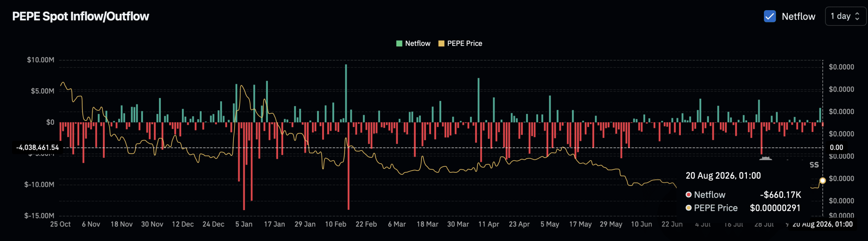Select the deepest red bar near 5 Jan
868x241 pixels.
pos(244,166)
